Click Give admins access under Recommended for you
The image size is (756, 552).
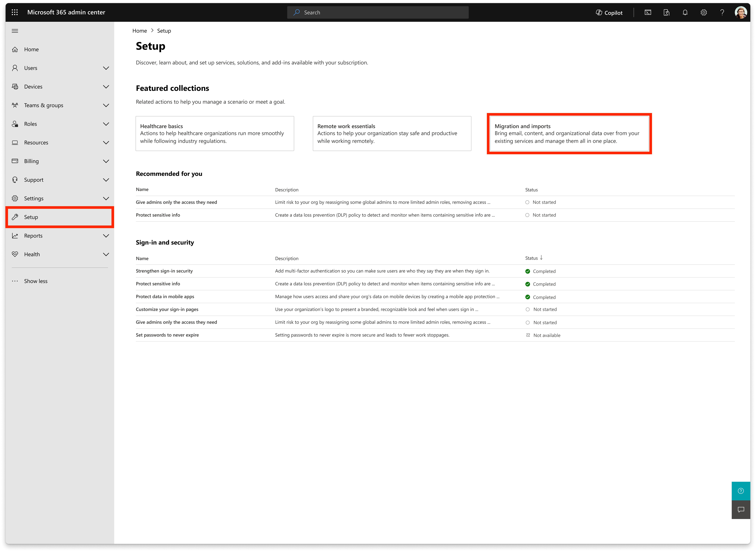click(x=176, y=202)
